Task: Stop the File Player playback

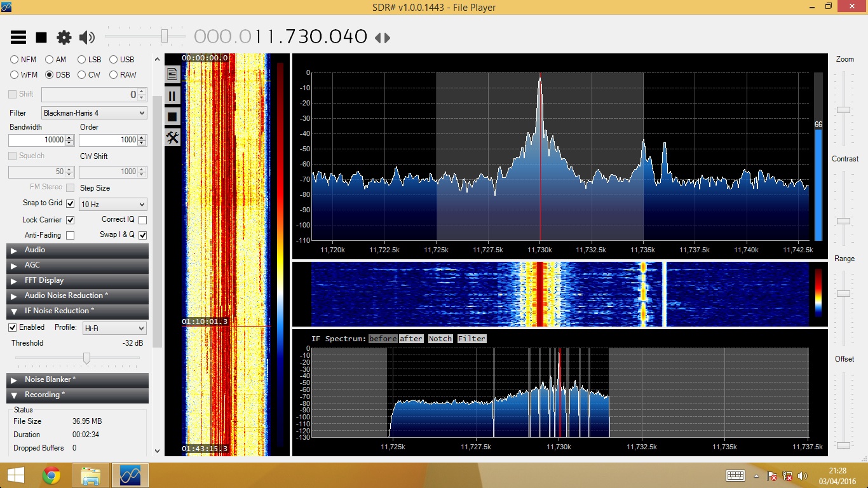Action: (172, 117)
